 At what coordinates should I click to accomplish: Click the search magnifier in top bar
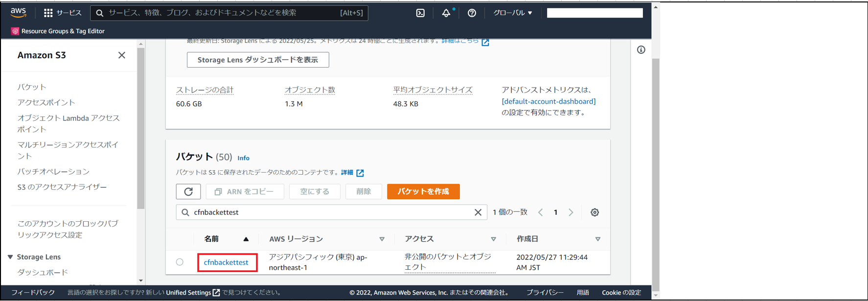point(100,13)
